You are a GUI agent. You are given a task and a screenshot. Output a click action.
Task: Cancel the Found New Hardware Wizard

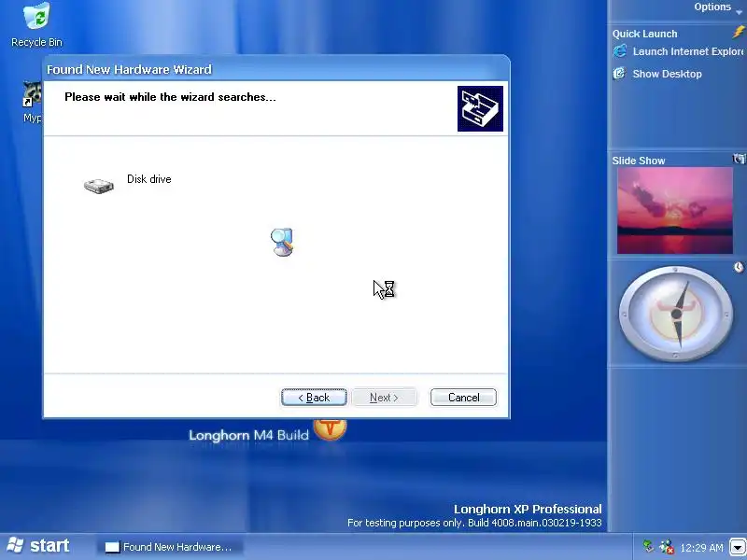click(463, 398)
